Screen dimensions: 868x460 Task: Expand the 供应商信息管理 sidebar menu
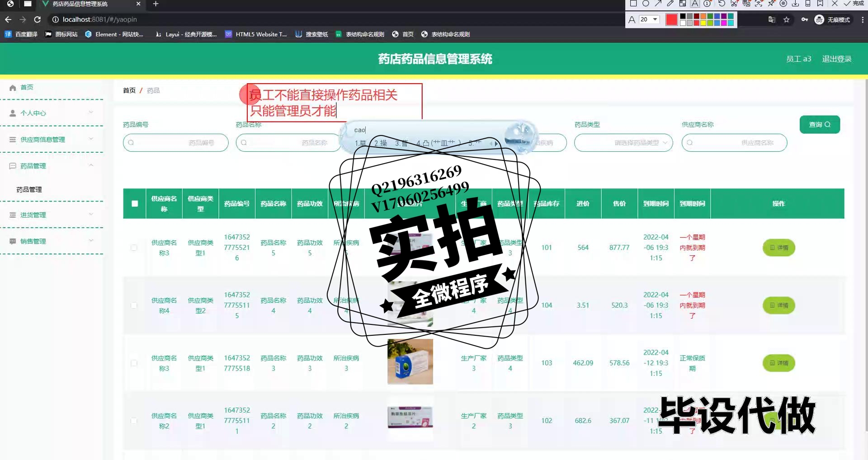52,139
